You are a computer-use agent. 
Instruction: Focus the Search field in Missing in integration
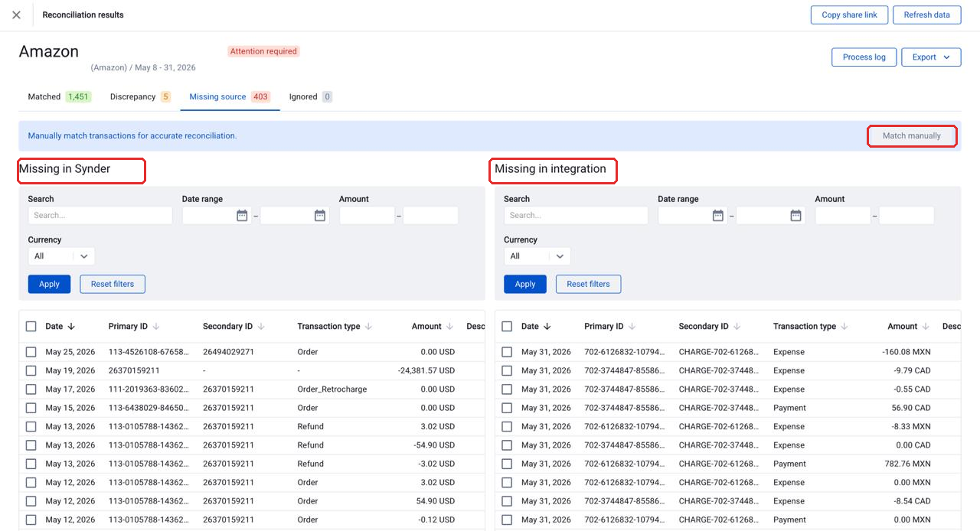pyautogui.click(x=576, y=216)
